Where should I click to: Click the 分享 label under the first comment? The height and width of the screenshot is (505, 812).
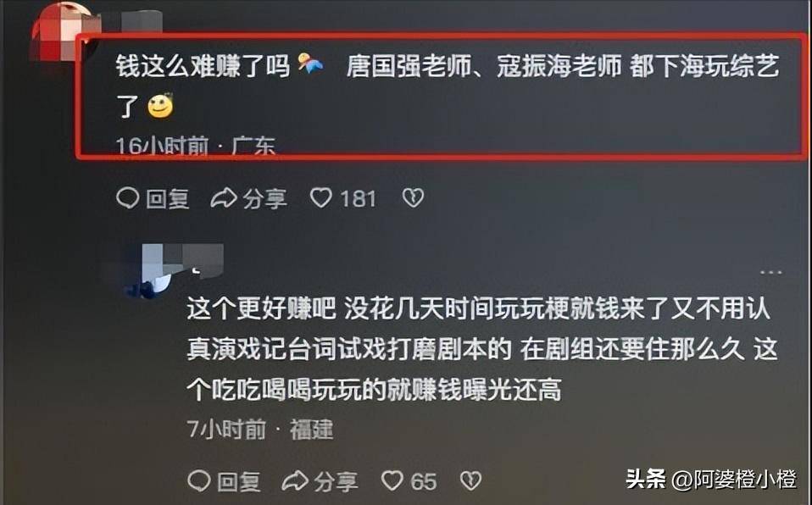(264, 199)
